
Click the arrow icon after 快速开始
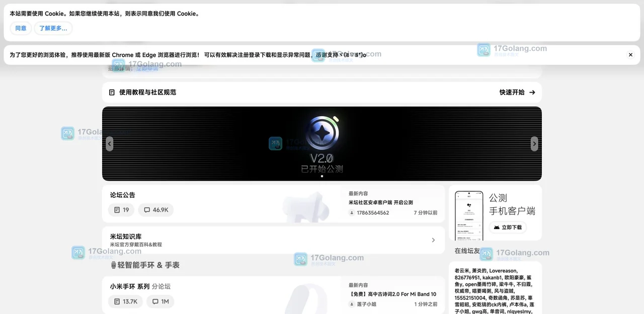[x=532, y=93]
